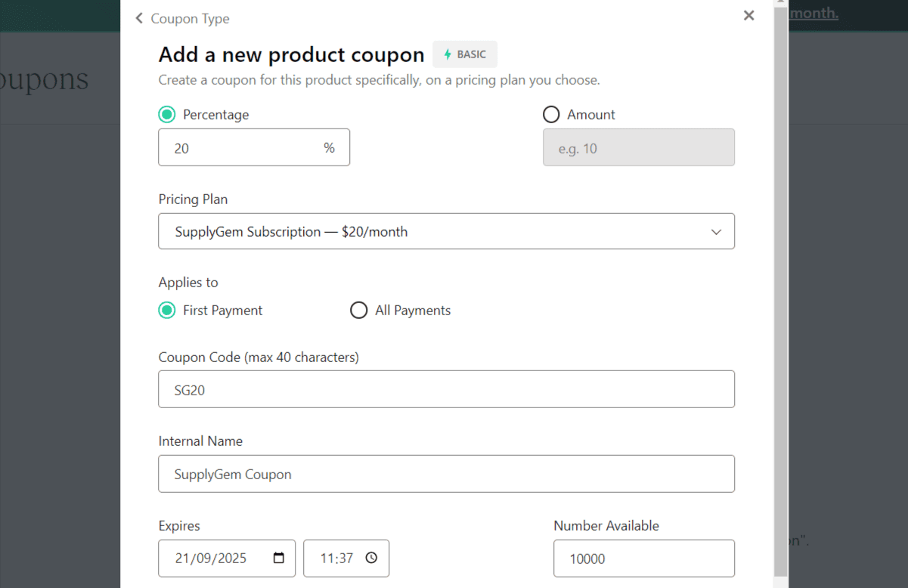Image resolution: width=908 pixels, height=588 pixels.
Task: Click the Number Available field showing 10000
Action: click(644, 559)
